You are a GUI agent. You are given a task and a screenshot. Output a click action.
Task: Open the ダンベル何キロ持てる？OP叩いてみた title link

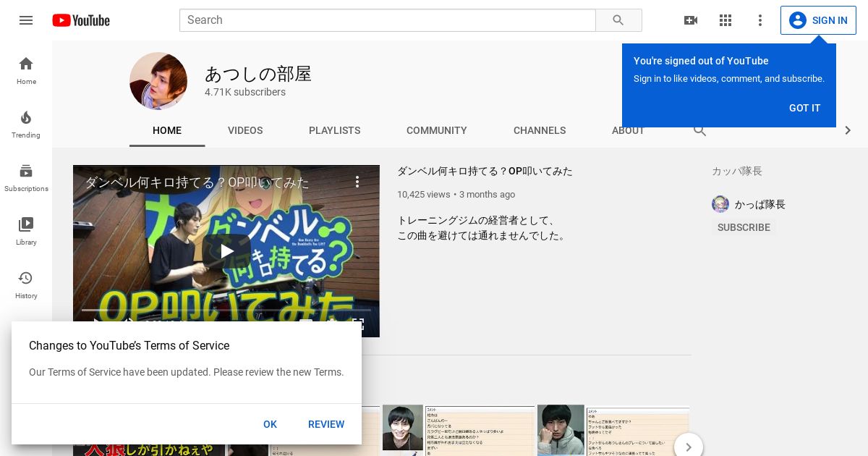pos(485,171)
